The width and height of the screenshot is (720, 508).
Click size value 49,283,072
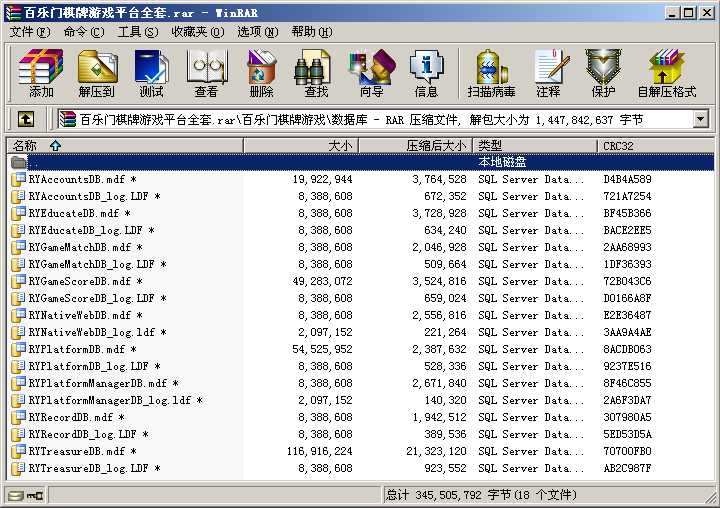[x=322, y=281]
